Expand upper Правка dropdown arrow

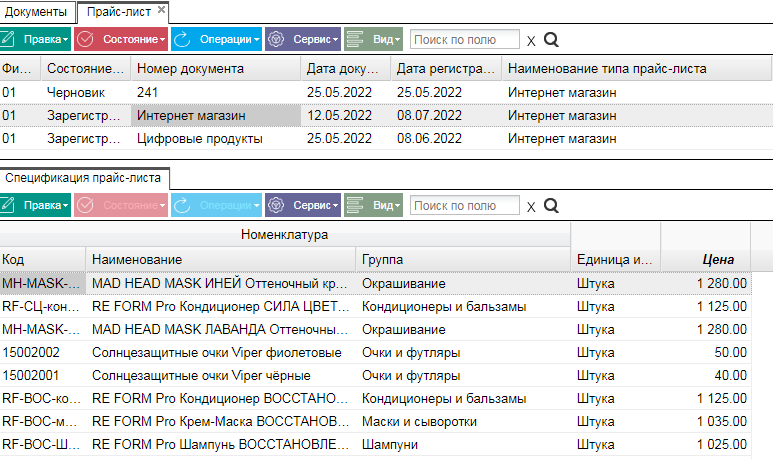[x=65, y=39]
